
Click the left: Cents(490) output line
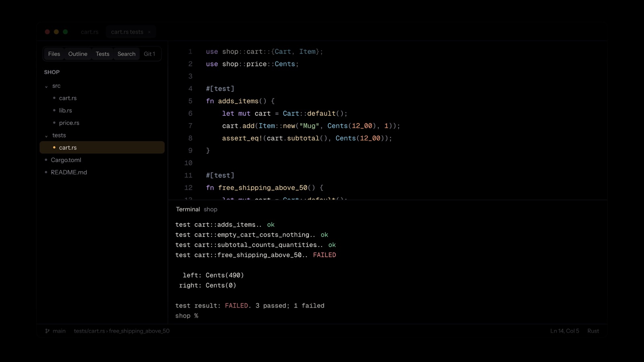tap(213, 276)
